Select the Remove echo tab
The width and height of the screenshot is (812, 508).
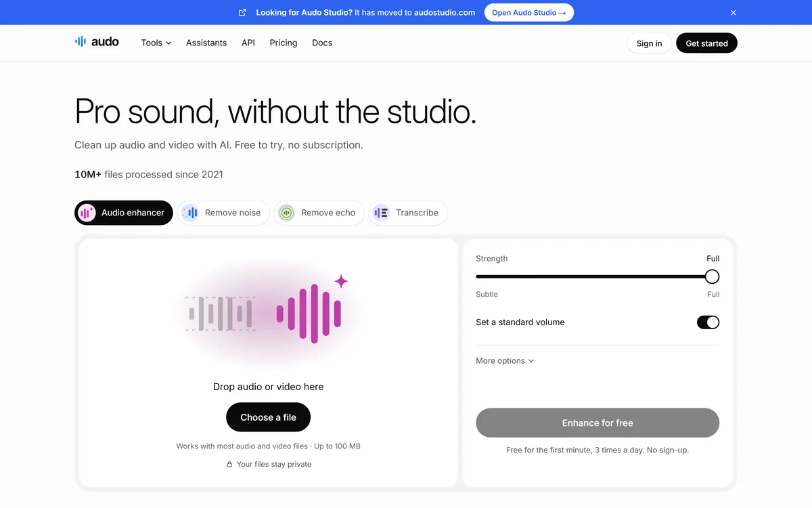point(319,213)
